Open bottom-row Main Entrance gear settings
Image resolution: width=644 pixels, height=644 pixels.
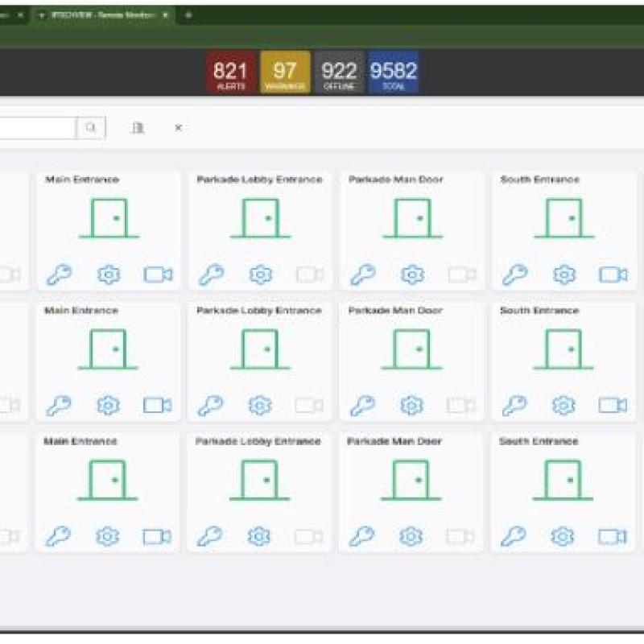click(108, 536)
